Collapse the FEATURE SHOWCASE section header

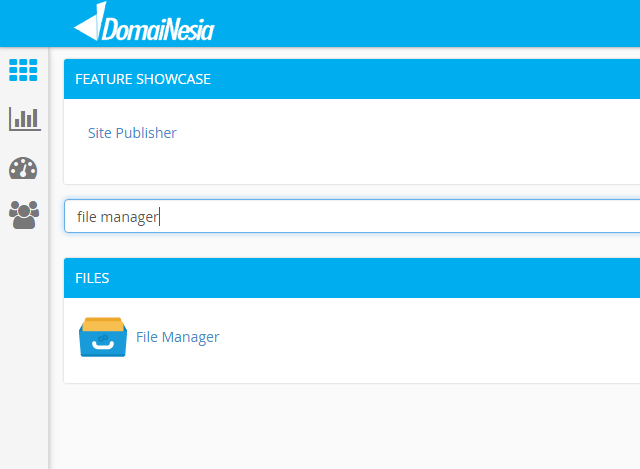(352, 79)
